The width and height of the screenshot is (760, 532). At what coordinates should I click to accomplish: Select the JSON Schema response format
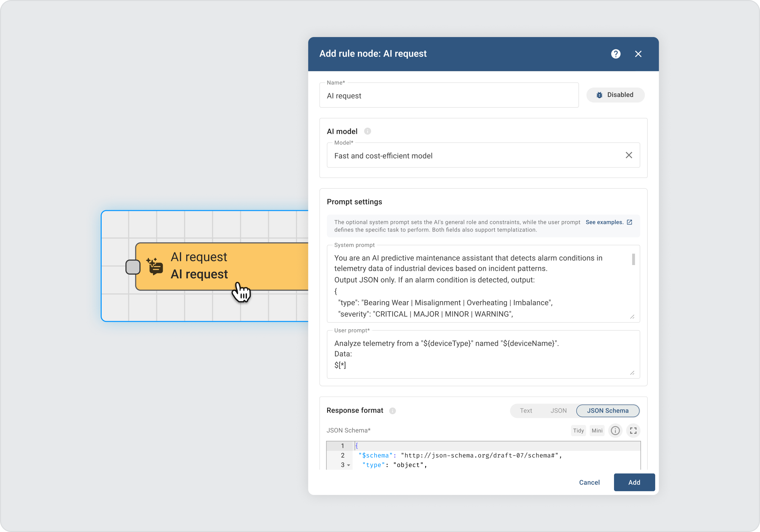pyautogui.click(x=607, y=410)
